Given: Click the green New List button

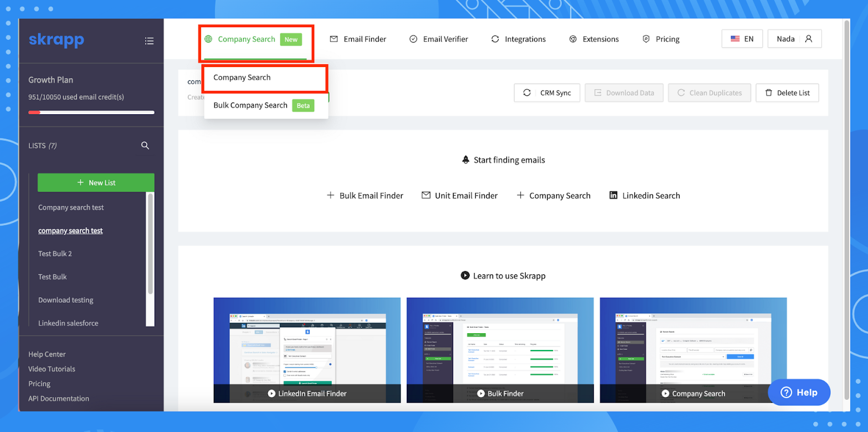Looking at the screenshot, I should 96,182.
